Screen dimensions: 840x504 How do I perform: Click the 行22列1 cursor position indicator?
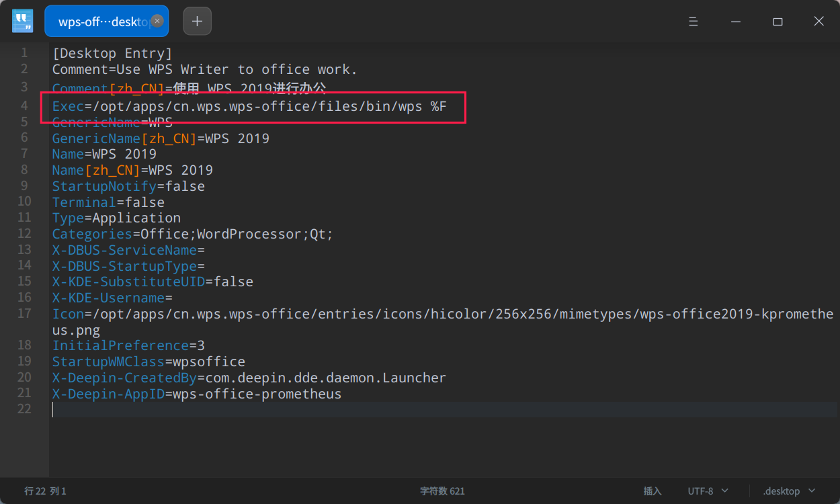[x=45, y=491]
